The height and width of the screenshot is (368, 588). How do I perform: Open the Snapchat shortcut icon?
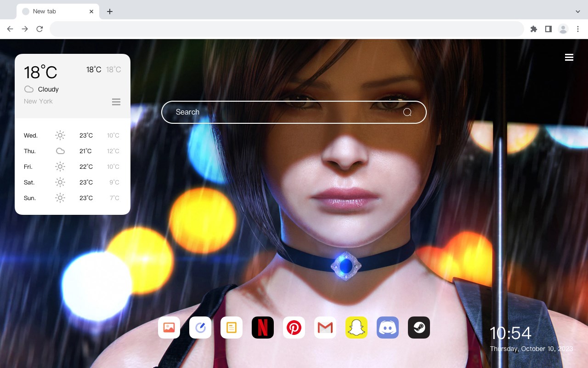[356, 328]
